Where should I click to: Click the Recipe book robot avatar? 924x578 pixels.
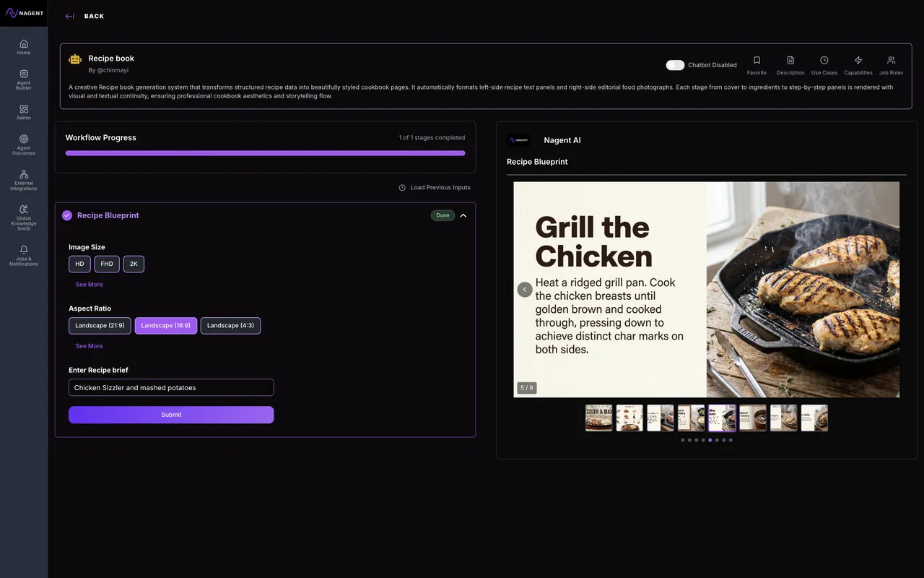[x=75, y=59]
